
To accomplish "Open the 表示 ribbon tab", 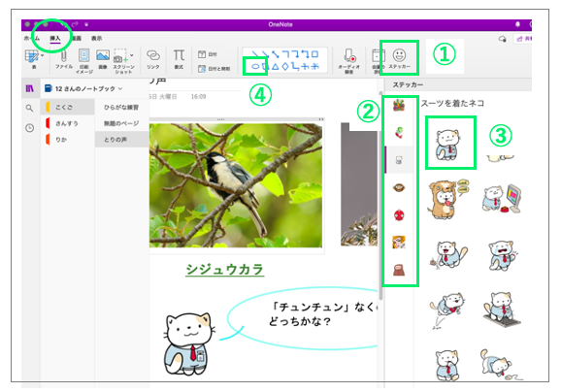I will point(96,38).
